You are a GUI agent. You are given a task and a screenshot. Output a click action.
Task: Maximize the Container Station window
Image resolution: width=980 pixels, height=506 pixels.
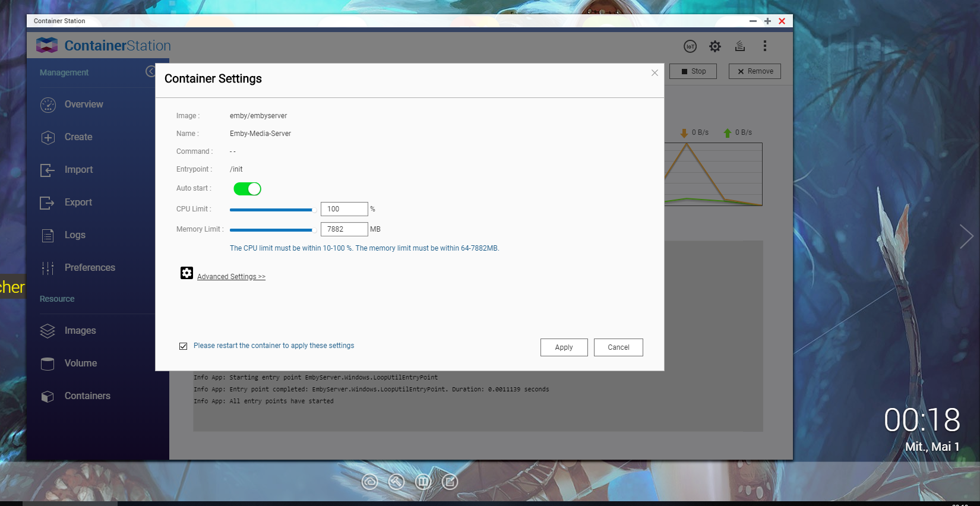pyautogui.click(x=767, y=21)
